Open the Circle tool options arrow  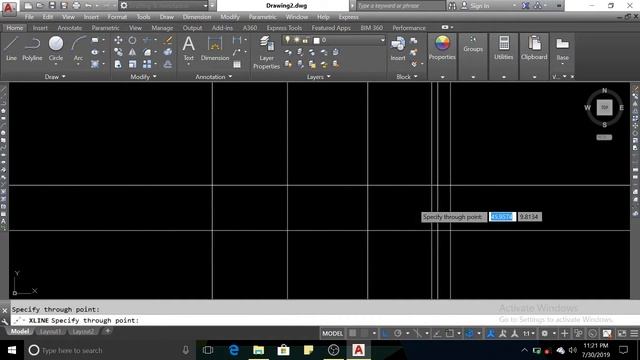(x=56, y=64)
